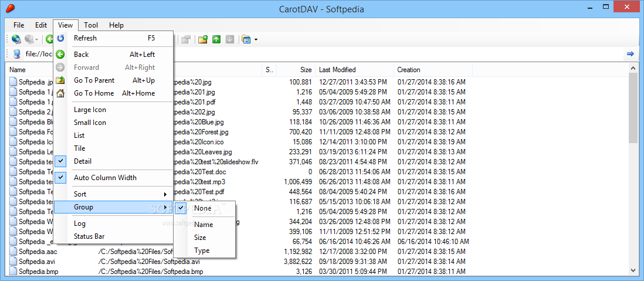
Task: Sort by Creation column header
Action: pos(433,70)
